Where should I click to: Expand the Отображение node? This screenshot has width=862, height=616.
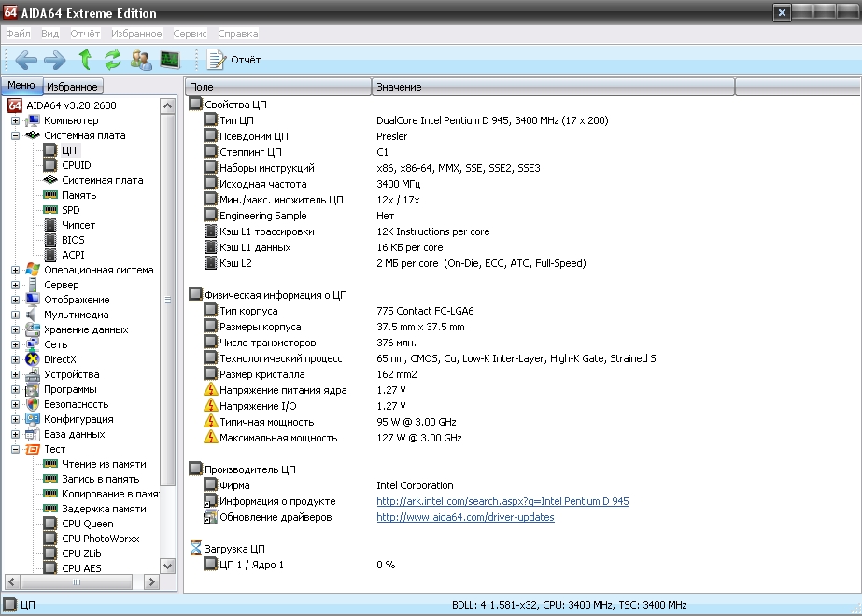coord(15,300)
